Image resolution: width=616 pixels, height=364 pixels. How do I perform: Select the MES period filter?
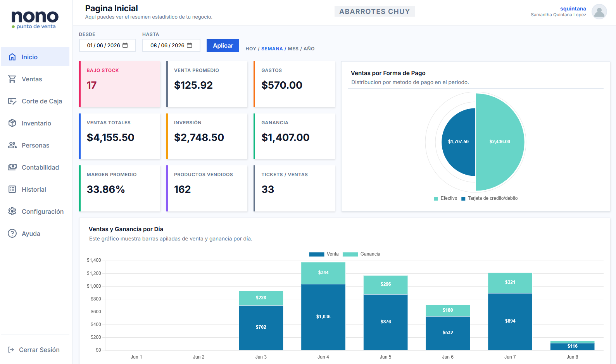(x=293, y=49)
